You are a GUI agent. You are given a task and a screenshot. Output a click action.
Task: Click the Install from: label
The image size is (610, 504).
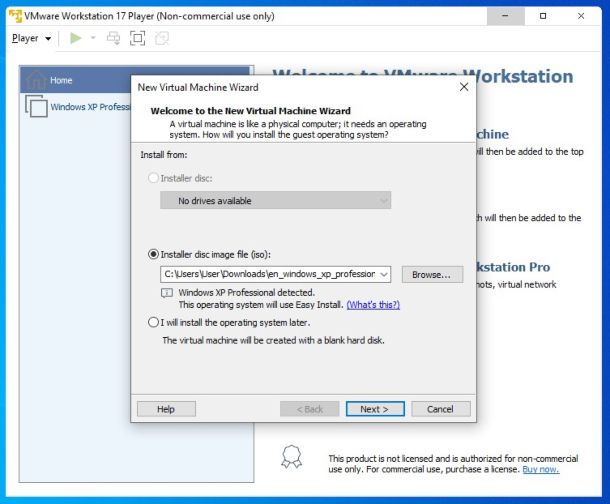(x=164, y=155)
